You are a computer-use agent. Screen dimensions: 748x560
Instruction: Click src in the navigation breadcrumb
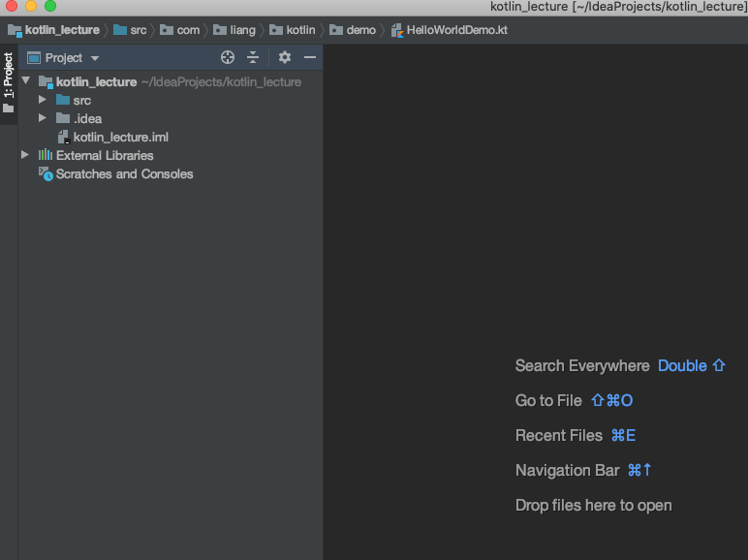tap(139, 30)
